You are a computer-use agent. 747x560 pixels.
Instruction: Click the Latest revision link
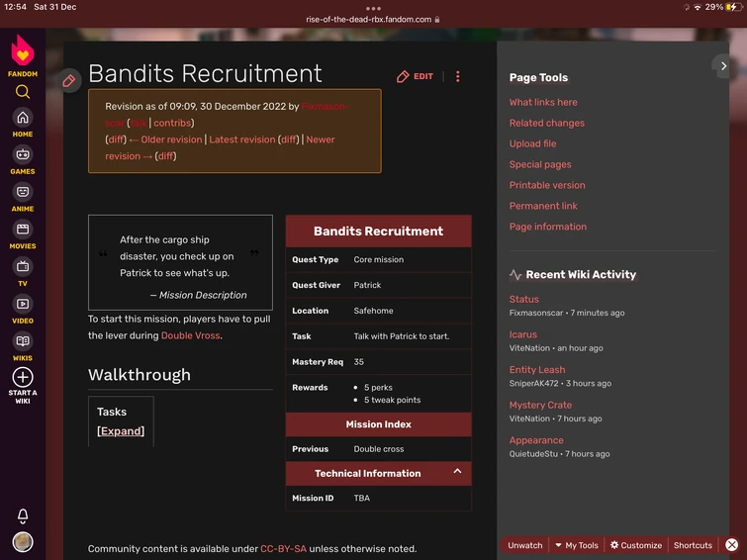tap(242, 140)
